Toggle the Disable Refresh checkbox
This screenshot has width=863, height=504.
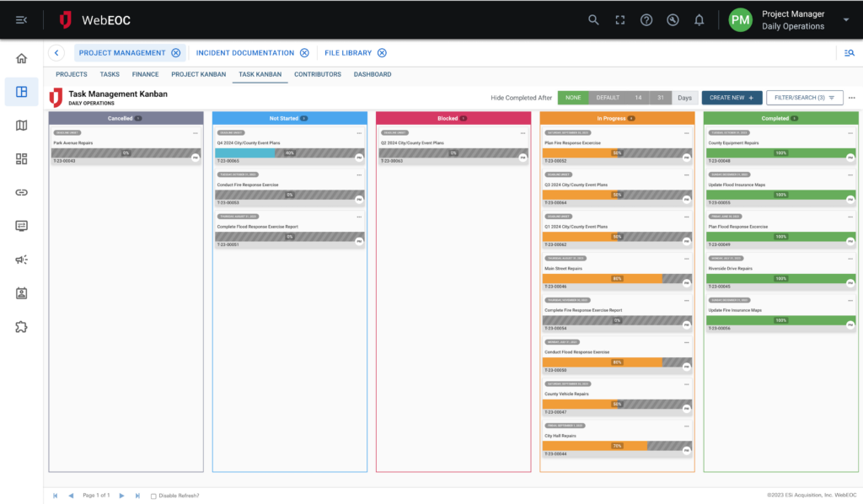tap(153, 496)
